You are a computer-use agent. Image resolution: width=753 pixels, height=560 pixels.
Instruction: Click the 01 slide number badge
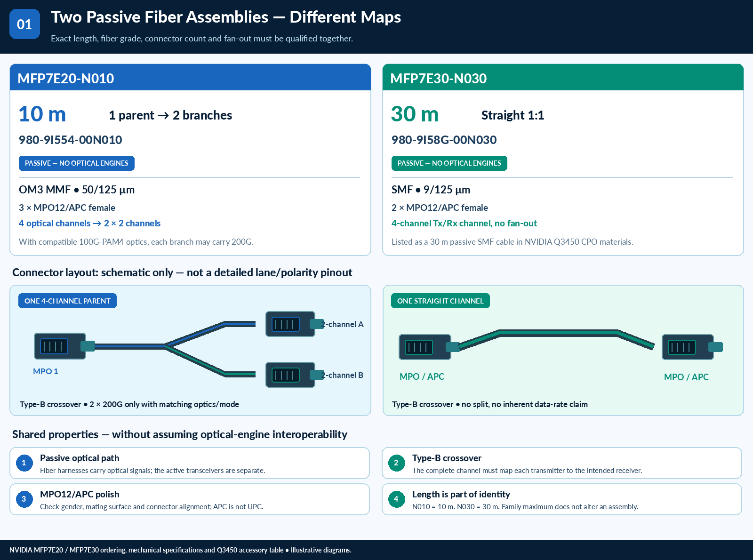point(24,24)
